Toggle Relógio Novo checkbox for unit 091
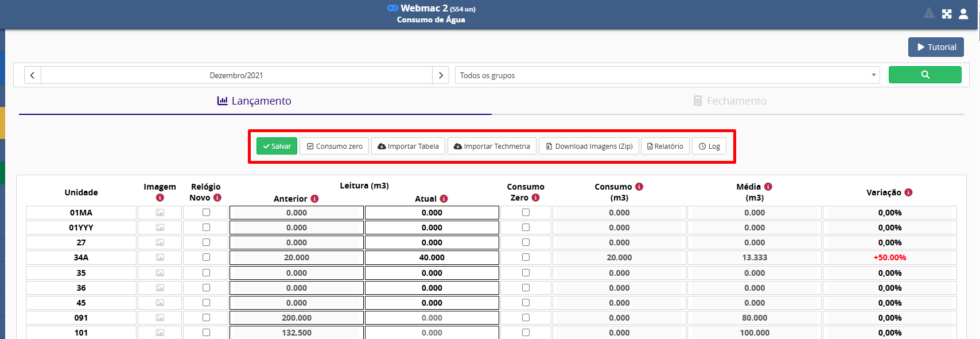The height and width of the screenshot is (339, 980). [x=206, y=318]
